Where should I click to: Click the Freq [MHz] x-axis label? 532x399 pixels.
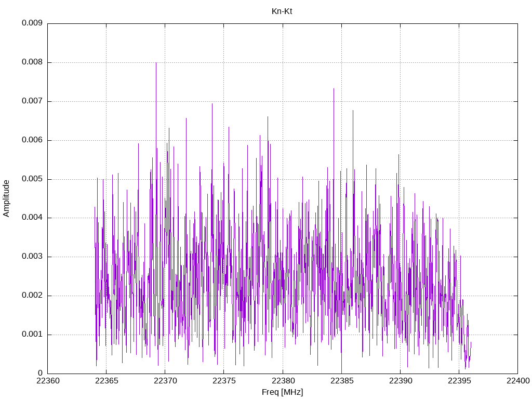[x=282, y=392]
